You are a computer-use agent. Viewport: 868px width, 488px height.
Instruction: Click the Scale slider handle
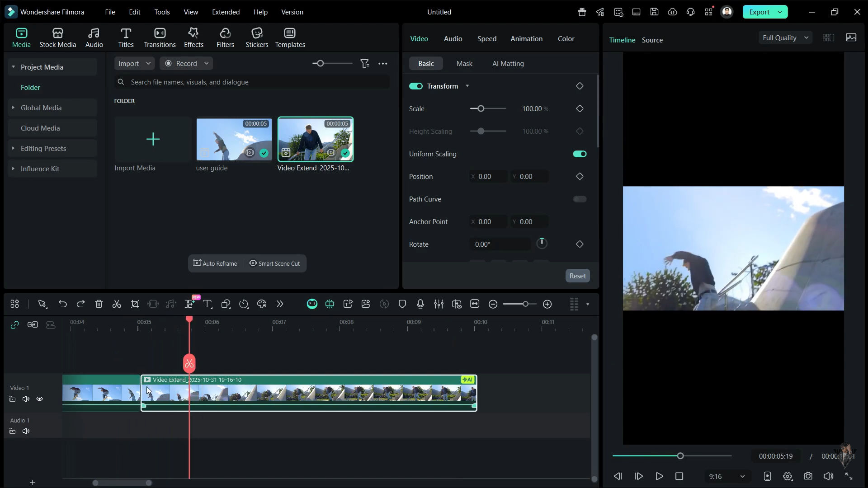[x=481, y=109]
